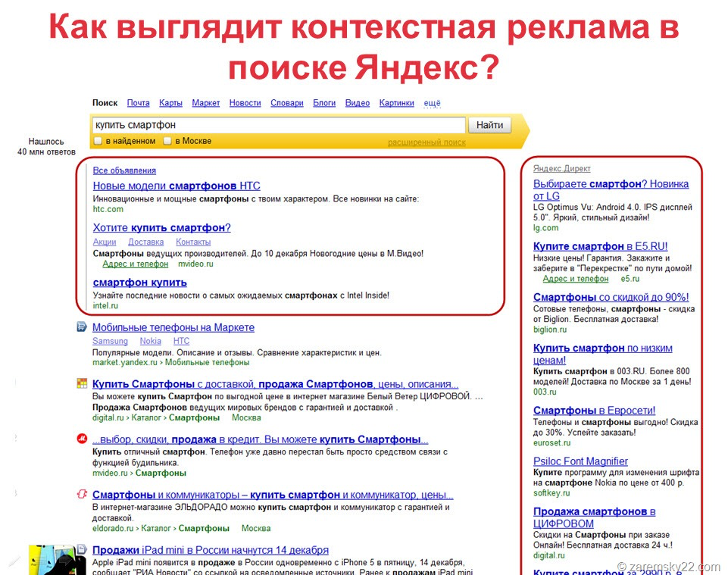Open the 'смартфон купить' Intel ad
Image resolution: width=728 pixels, height=575 pixels.
(x=139, y=283)
